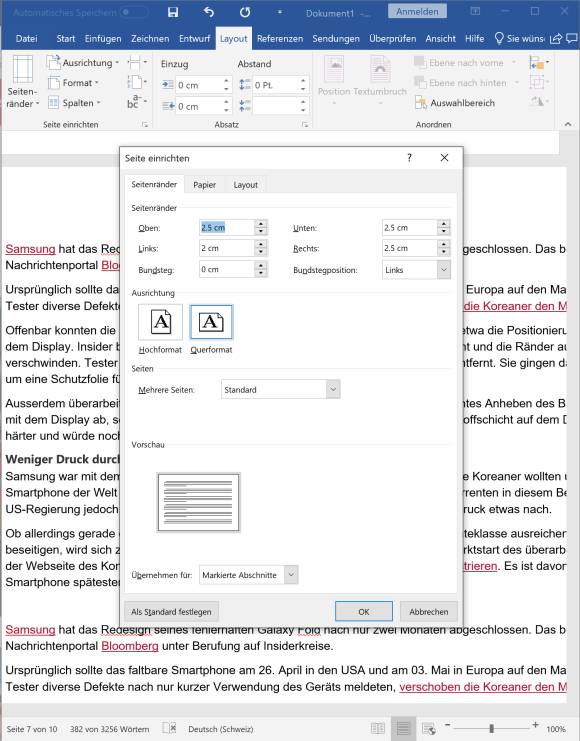The height and width of the screenshot is (741, 580).
Task: Click the Zeilennummern icon
Action: pyautogui.click(x=137, y=82)
